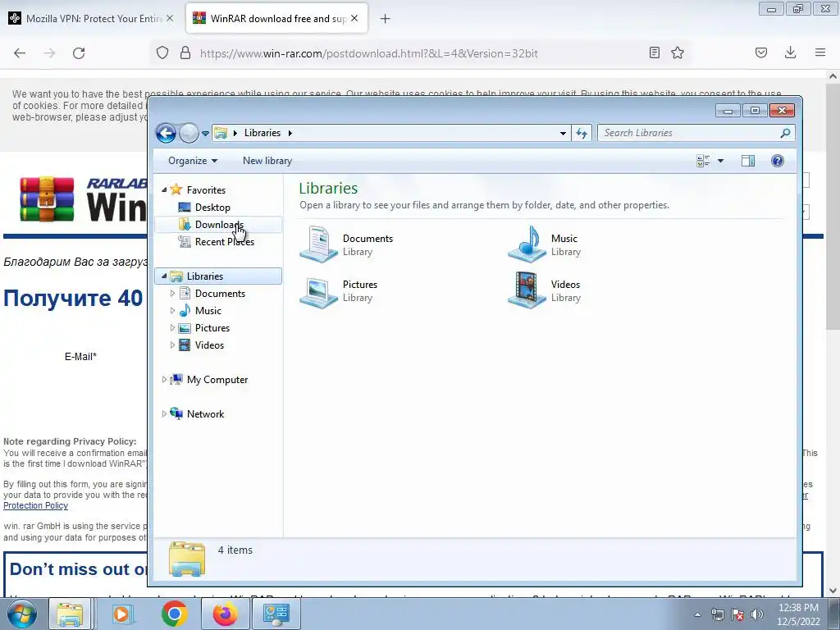Expand Music in the navigation tree

tap(172, 311)
